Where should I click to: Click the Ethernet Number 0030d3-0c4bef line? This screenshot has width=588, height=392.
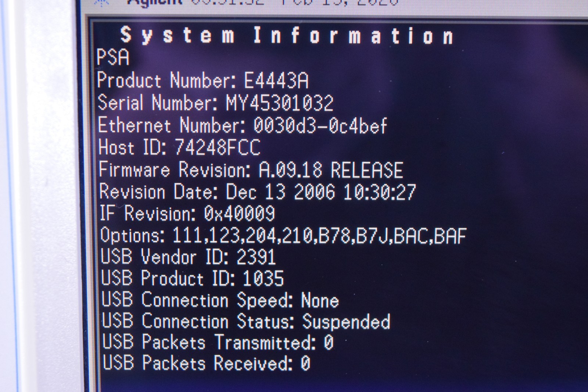point(242,125)
